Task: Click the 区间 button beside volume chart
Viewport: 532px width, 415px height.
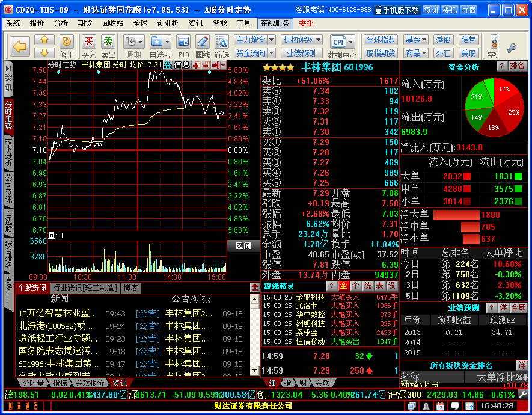Action: tap(243, 245)
